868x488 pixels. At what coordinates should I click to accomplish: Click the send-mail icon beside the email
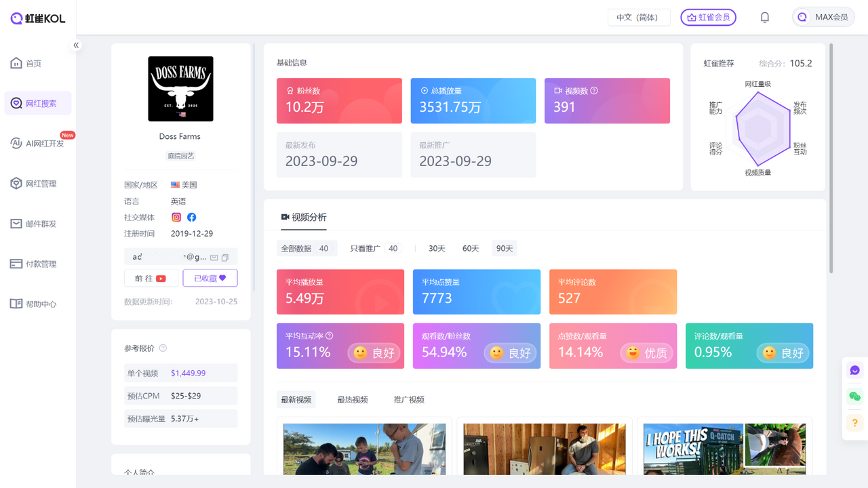[x=214, y=258]
